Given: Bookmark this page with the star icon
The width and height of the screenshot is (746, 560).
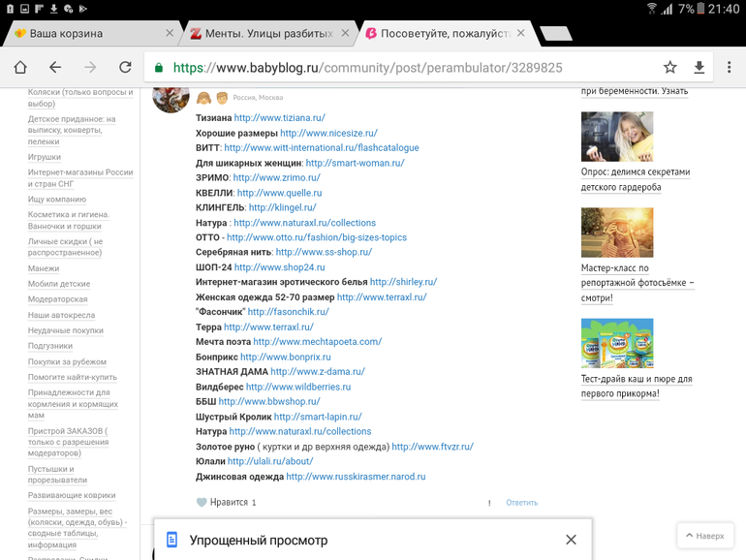Looking at the screenshot, I should tap(669, 68).
